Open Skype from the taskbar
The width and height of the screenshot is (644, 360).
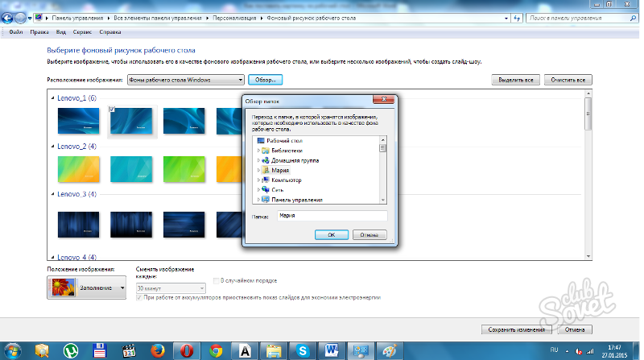click(x=301, y=350)
